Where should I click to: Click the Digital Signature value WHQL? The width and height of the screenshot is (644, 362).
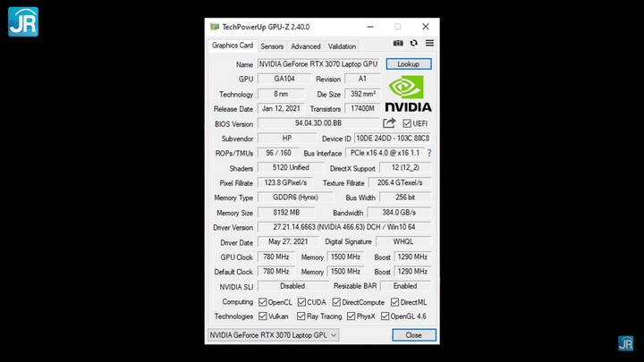coord(403,241)
